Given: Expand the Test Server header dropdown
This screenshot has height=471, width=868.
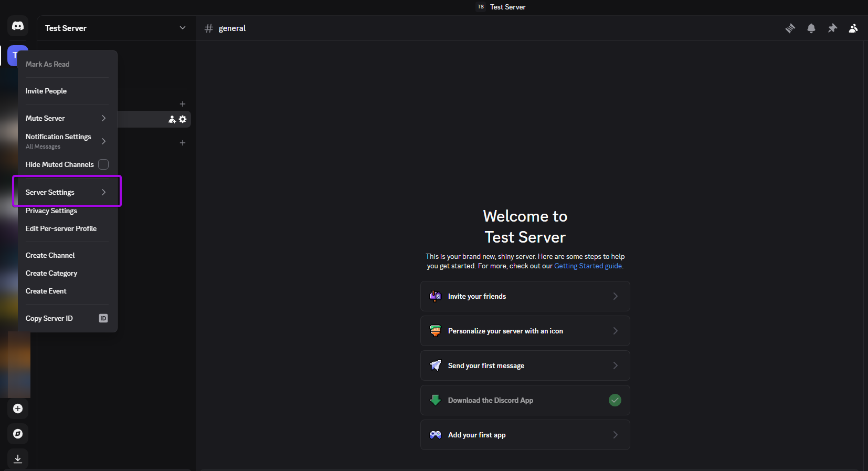Looking at the screenshot, I should pos(182,28).
